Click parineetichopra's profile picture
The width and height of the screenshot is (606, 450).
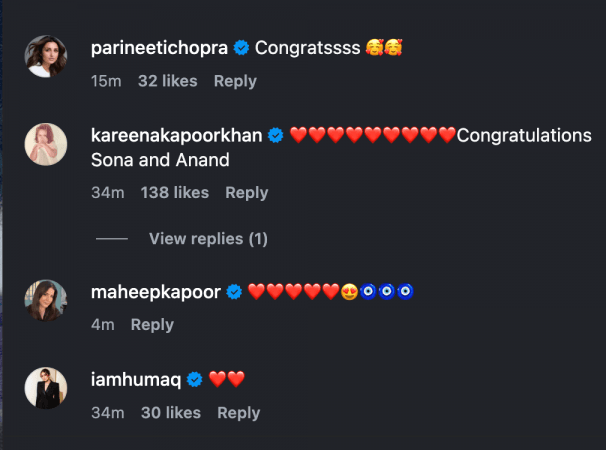pos(45,57)
